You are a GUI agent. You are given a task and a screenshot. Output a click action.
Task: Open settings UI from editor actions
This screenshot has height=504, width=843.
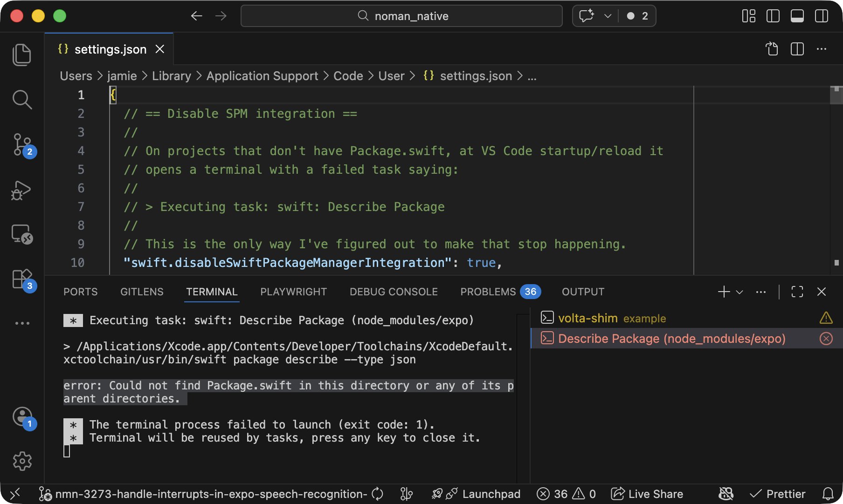[x=772, y=49]
